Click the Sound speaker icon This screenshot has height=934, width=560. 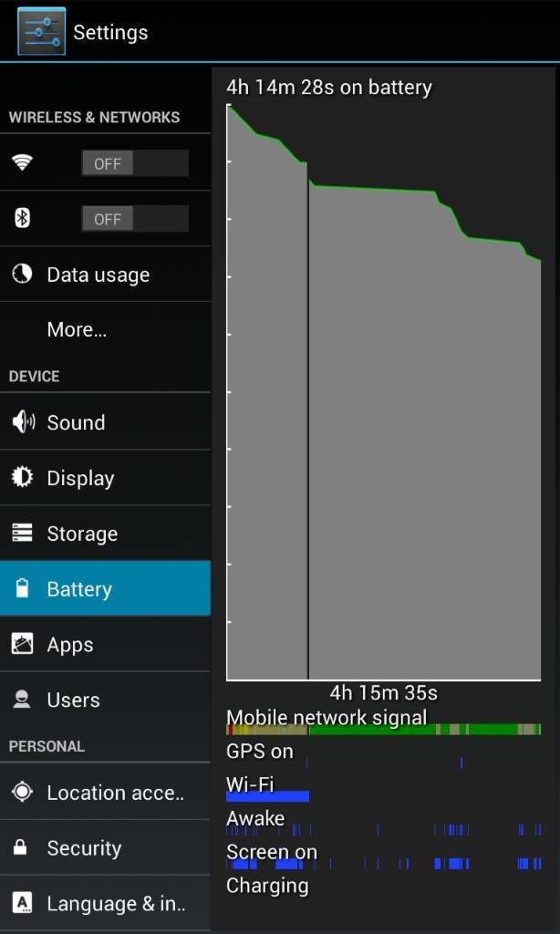click(23, 421)
